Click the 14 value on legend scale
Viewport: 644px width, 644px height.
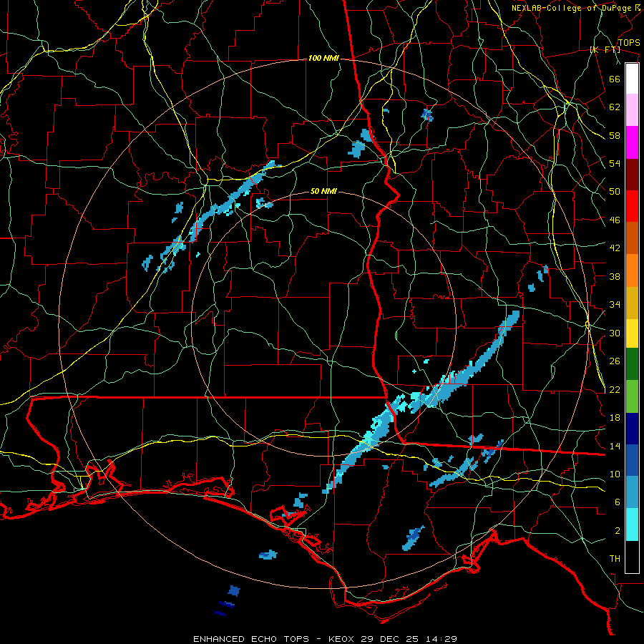pyautogui.click(x=615, y=446)
